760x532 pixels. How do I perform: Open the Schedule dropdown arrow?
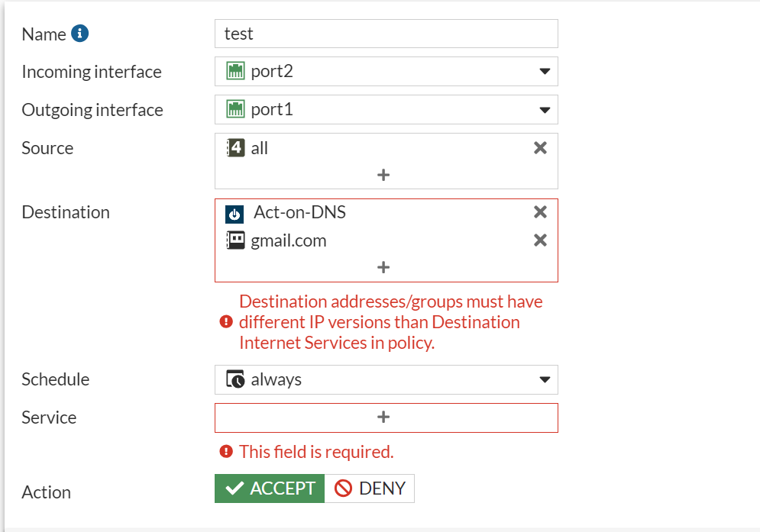(545, 379)
